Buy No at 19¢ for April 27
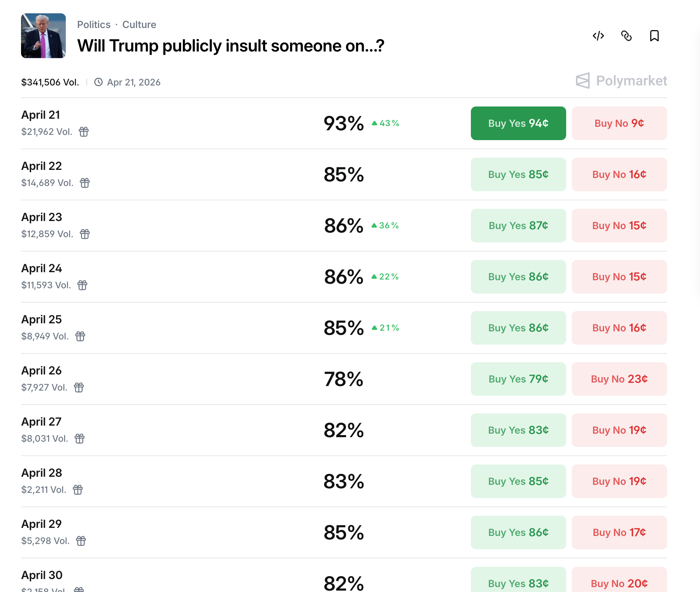The width and height of the screenshot is (700, 592). (x=619, y=430)
